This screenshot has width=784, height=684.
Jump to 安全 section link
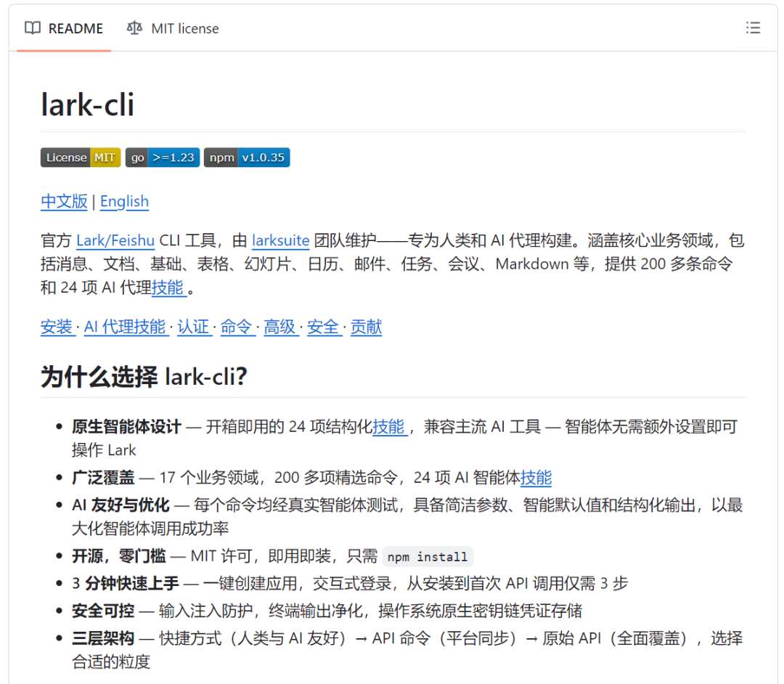coord(324,327)
